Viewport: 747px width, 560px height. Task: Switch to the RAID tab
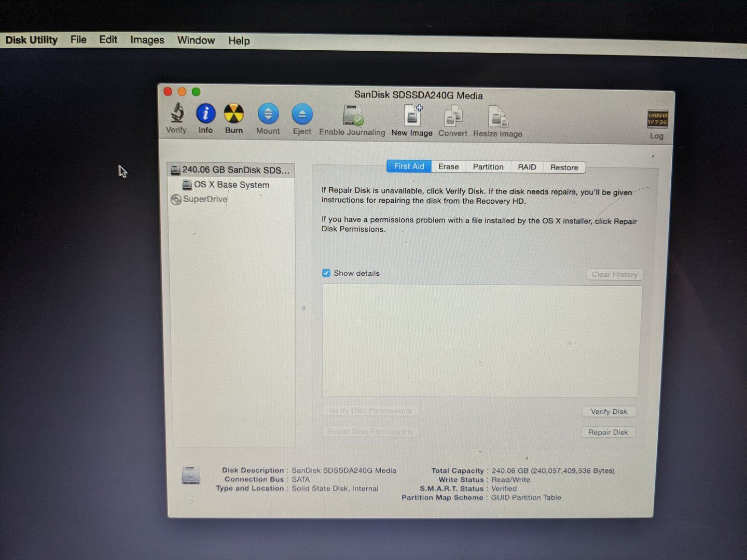pos(527,167)
